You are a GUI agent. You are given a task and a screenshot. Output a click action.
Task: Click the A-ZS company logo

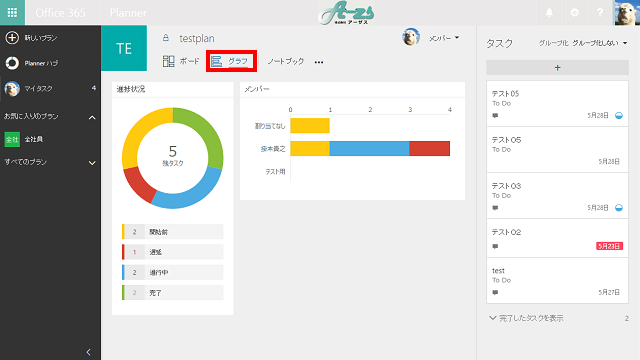[346, 13]
